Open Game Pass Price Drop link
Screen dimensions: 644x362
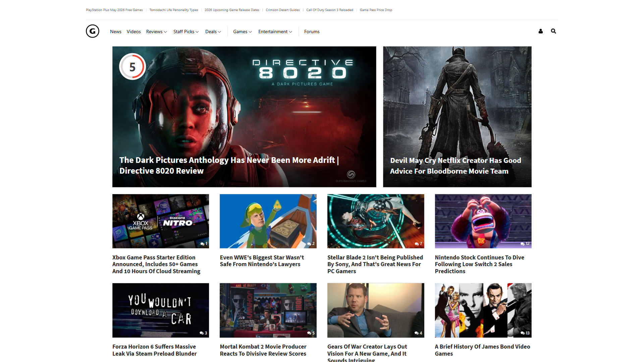point(376,10)
